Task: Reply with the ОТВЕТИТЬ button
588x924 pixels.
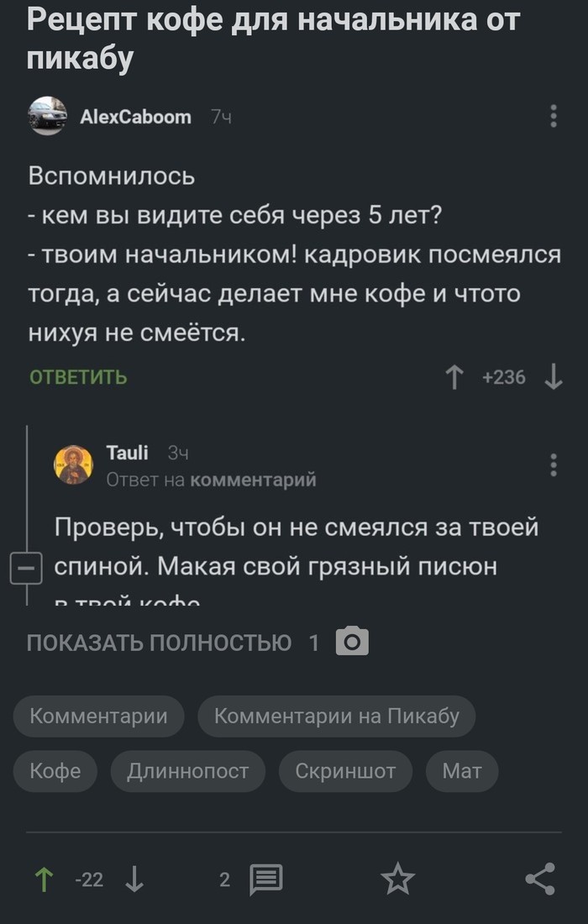Action: point(79,378)
